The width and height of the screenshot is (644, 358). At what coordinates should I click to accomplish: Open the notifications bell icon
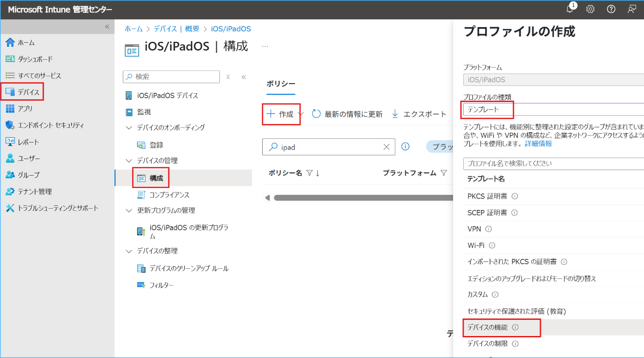pos(570,9)
